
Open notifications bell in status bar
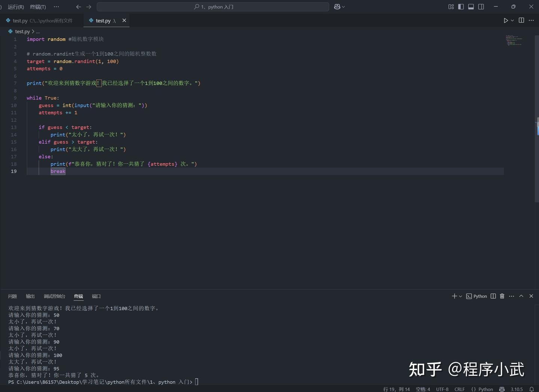pyautogui.click(x=532, y=389)
